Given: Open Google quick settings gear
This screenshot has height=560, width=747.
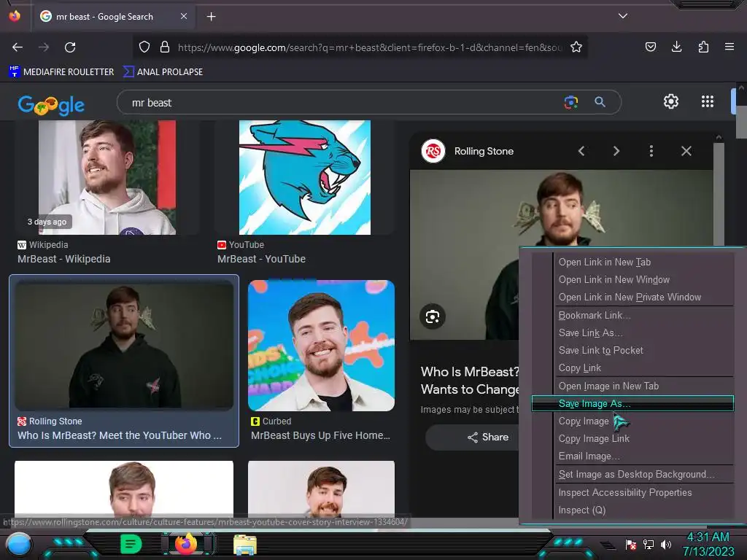Looking at the screenshot, I should point(671,101).
